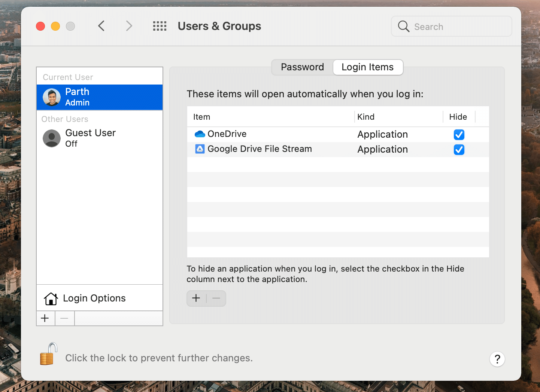Image resolution: width=540 pixels, height=392 pixels.
Task: Go back using the left chevron
Action: (x=101, y=26)
